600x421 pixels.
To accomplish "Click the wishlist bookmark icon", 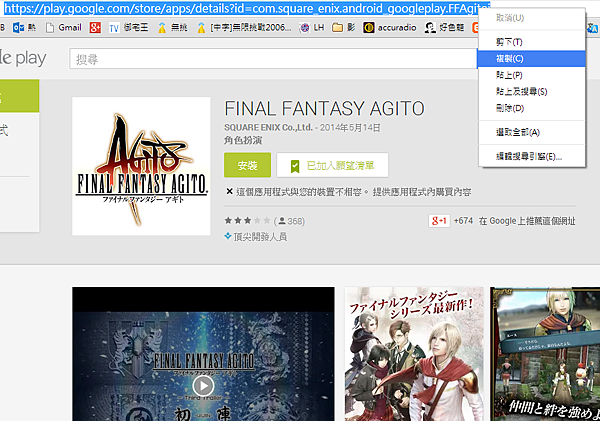I will click(x=295, y=166).
